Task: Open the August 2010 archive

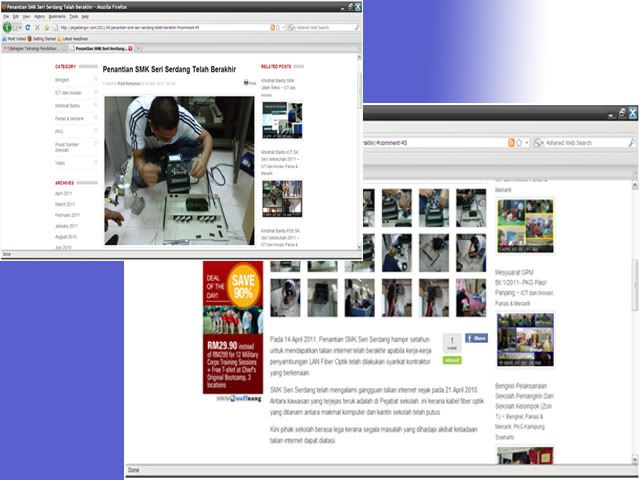Action: 66,237
